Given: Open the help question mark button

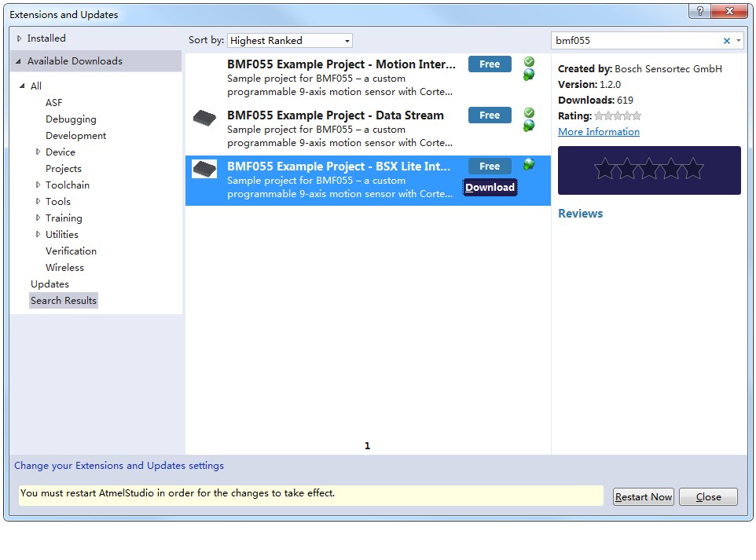Looking at the screenshot, I should (x=699, y=12).
